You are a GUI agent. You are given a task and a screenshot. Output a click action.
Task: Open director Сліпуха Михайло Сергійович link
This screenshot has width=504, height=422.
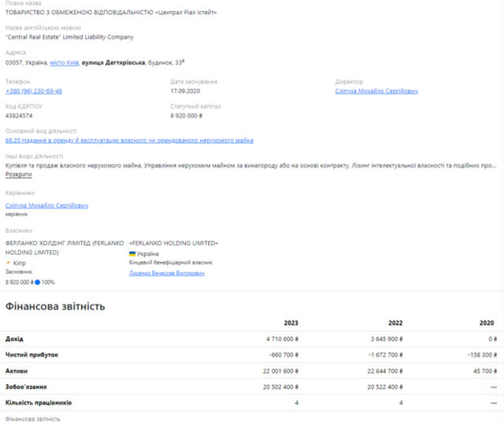click(376, 91)
